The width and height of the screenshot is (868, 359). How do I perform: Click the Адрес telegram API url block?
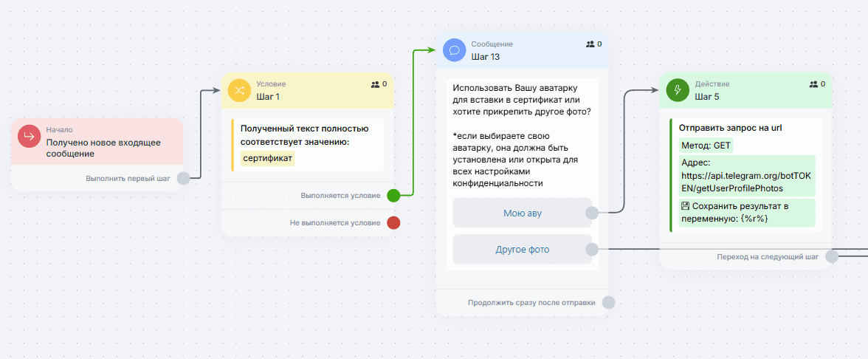747,176
